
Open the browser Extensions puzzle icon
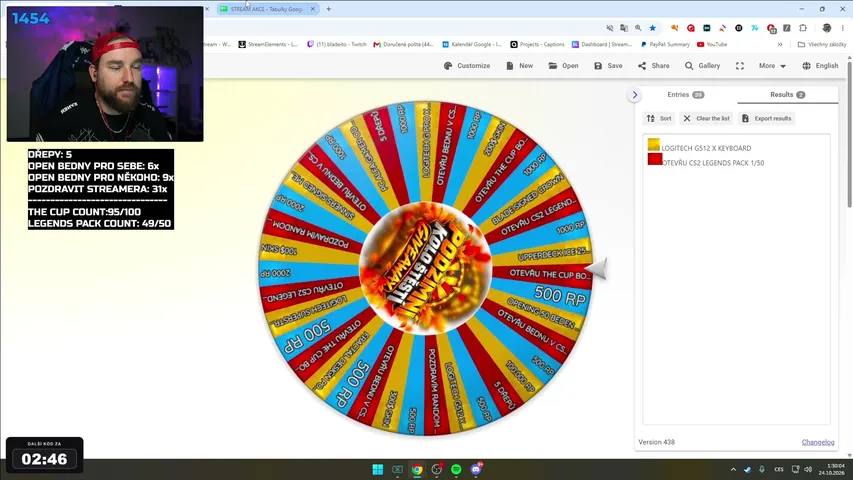click(803, 28)
